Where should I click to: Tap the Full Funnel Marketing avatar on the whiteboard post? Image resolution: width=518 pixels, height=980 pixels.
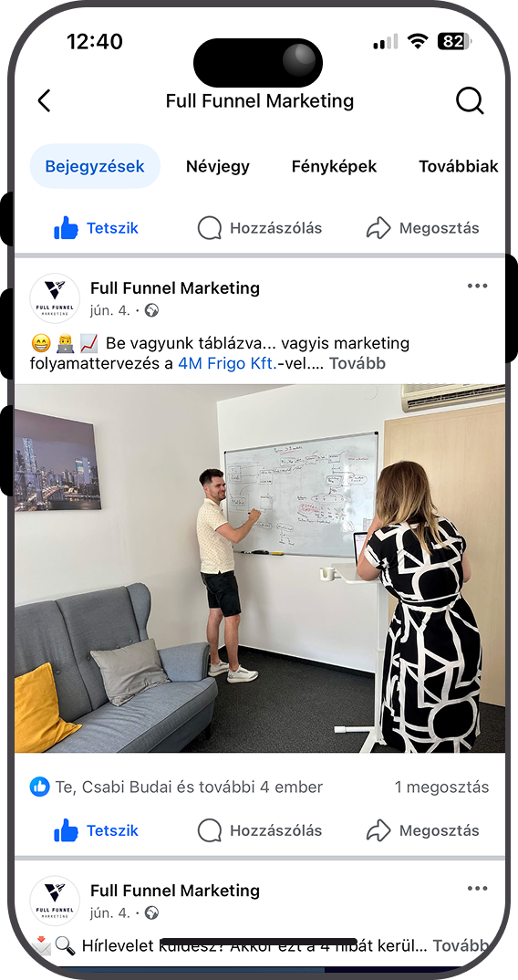(55, 298)
